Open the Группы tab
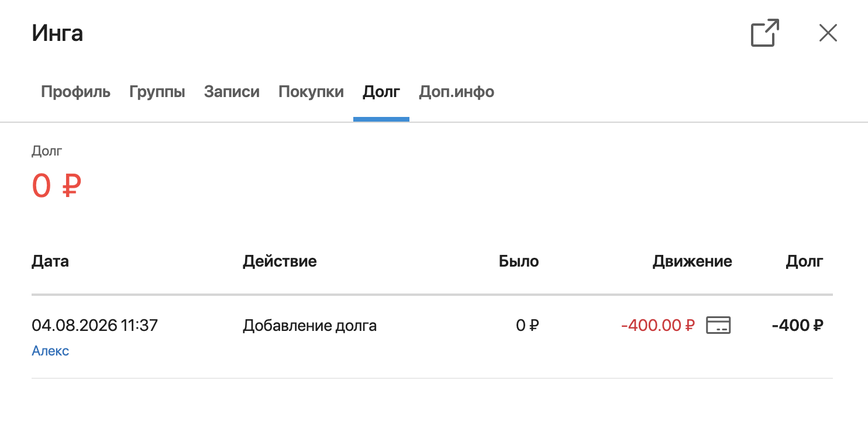The image size is (868, 435). [157, 92]
